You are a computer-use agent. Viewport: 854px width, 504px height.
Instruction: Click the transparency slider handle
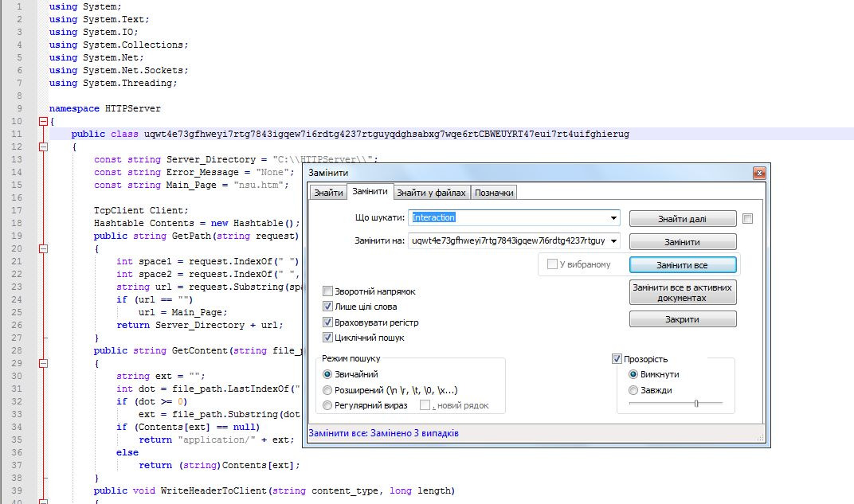(696, 404)
